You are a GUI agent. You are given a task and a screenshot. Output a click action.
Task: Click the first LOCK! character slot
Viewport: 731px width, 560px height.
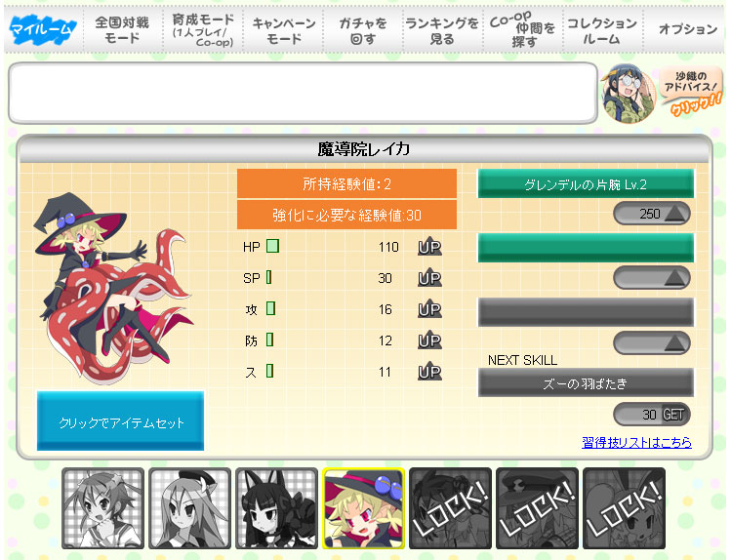point(450,508)
